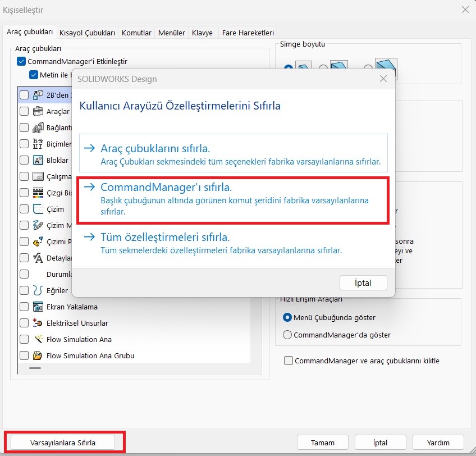Viewport: 476px width, 456px height.
Task: Select Menü Çubuğunda göster radio option
Action: point(288,317)
